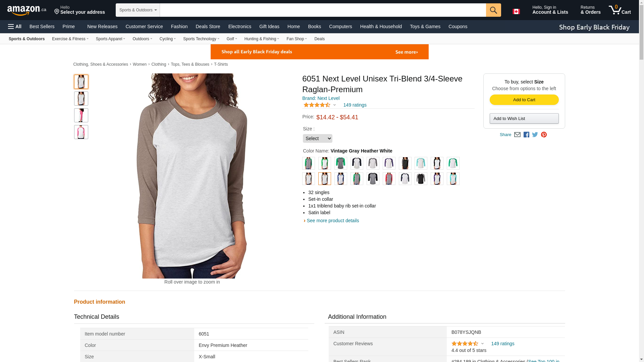Open the Exercise & Fitness submenu
The height and width of the screenshot is (362, 644).
70,39
